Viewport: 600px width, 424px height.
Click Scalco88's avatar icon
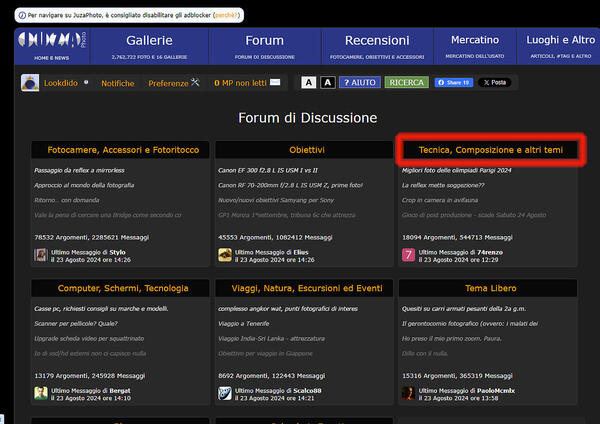(x=225, y=393)
